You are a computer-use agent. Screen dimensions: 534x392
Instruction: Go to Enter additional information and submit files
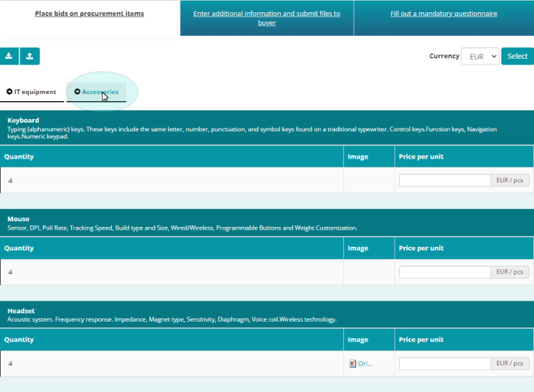267,18
